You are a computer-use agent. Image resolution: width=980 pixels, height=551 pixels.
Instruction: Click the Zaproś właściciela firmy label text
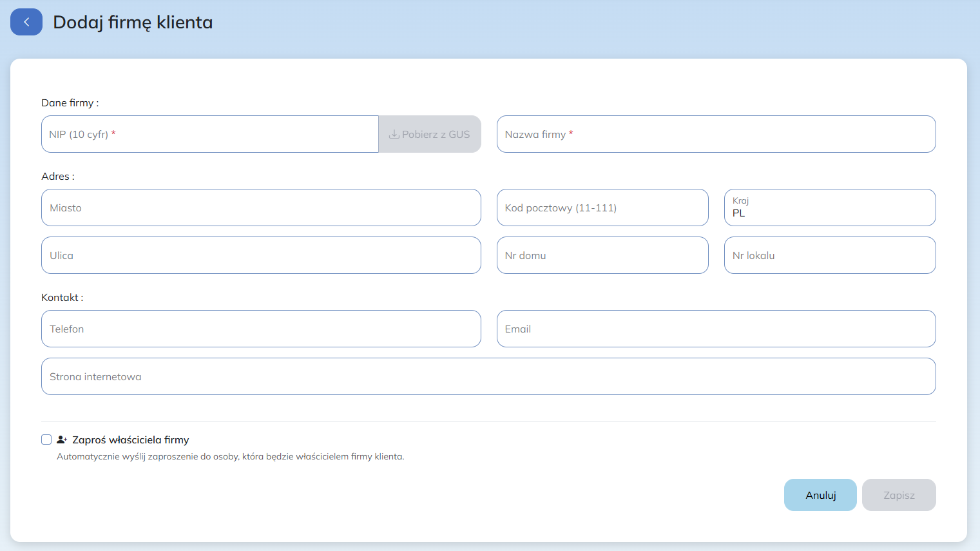130,440
